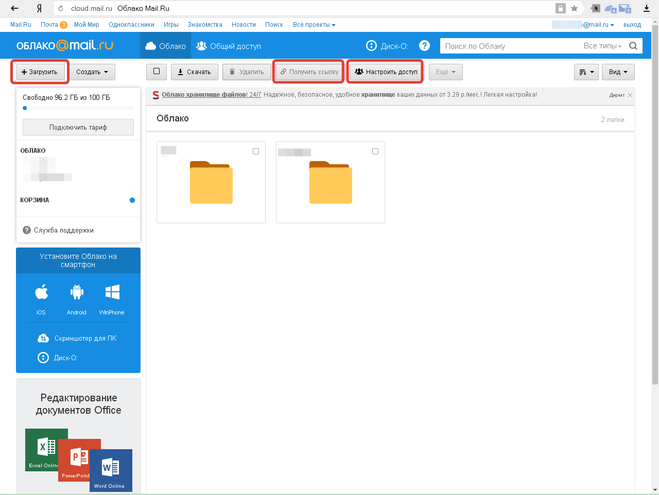Click the storage usage progress bar
The image size is (659, 495).
78,111
